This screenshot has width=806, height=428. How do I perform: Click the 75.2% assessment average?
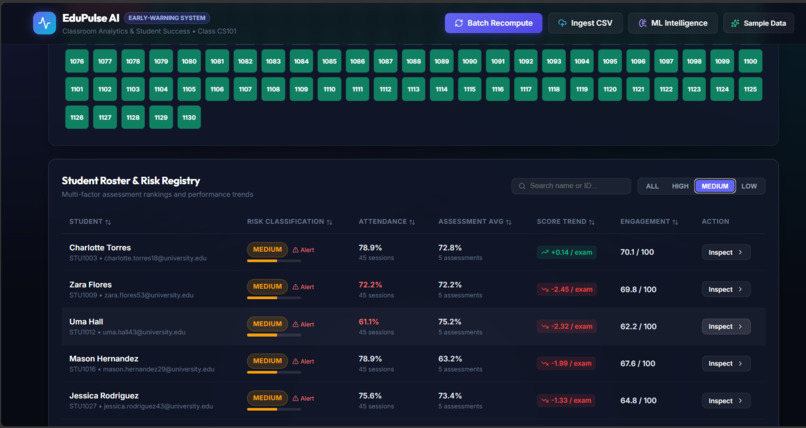pyautogui.click(x=450, y=322)
